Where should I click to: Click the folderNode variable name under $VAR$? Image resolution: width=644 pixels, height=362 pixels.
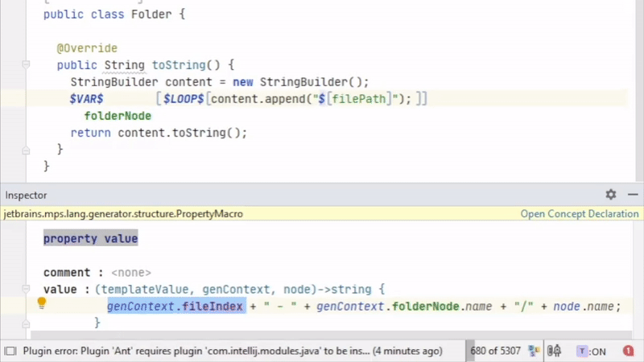click(118, 116)
